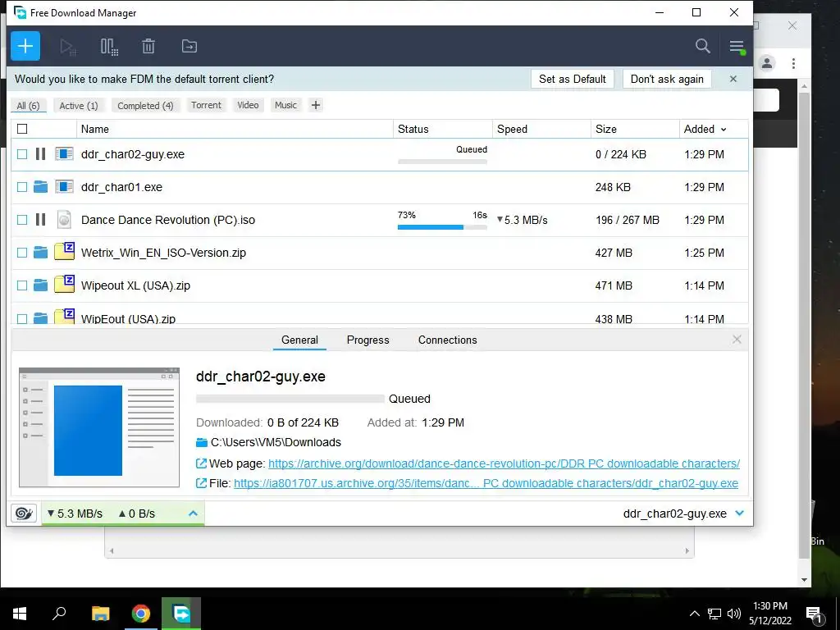Click the Queued progress bar in details panel
840x630 pixels.
pos(290,399)
